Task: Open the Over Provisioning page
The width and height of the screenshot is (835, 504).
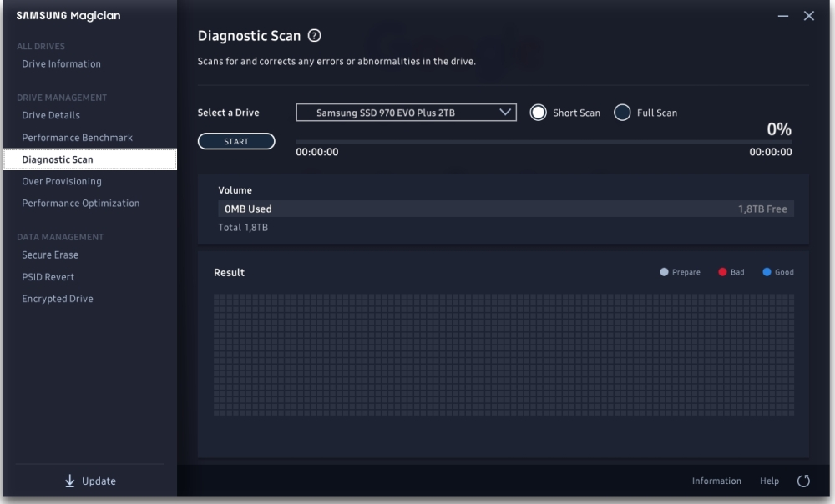Action: [x=62, y=182]
